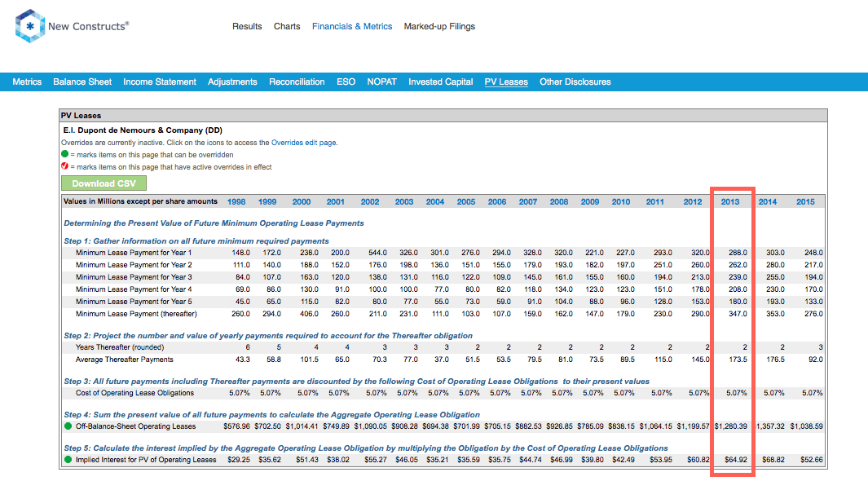868x481 pixels.
Task: Click the Download CSV button
Action: point(104,183)
